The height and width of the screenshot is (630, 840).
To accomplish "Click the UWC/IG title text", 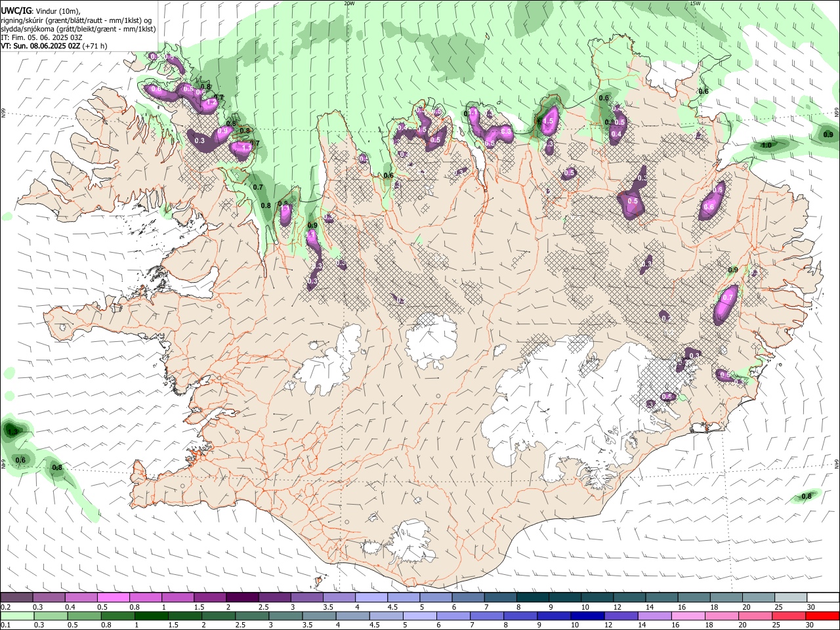I will click(x=16, y=10).
